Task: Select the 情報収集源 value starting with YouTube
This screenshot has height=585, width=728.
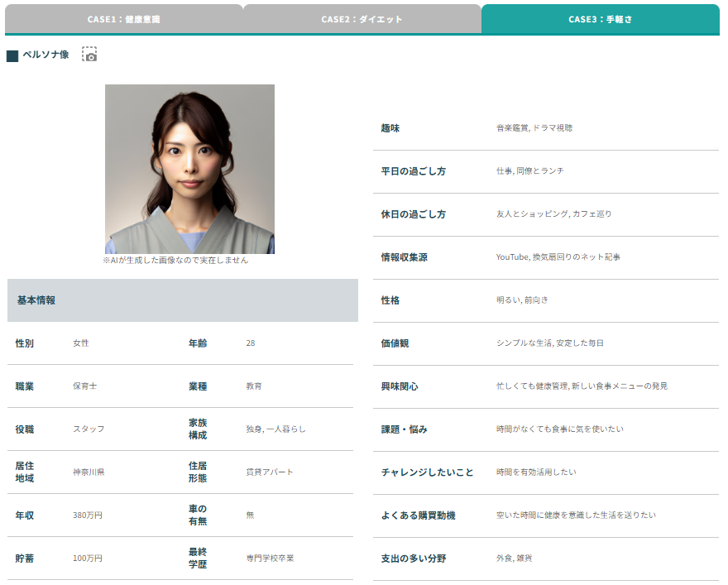Action: [558, 257]
